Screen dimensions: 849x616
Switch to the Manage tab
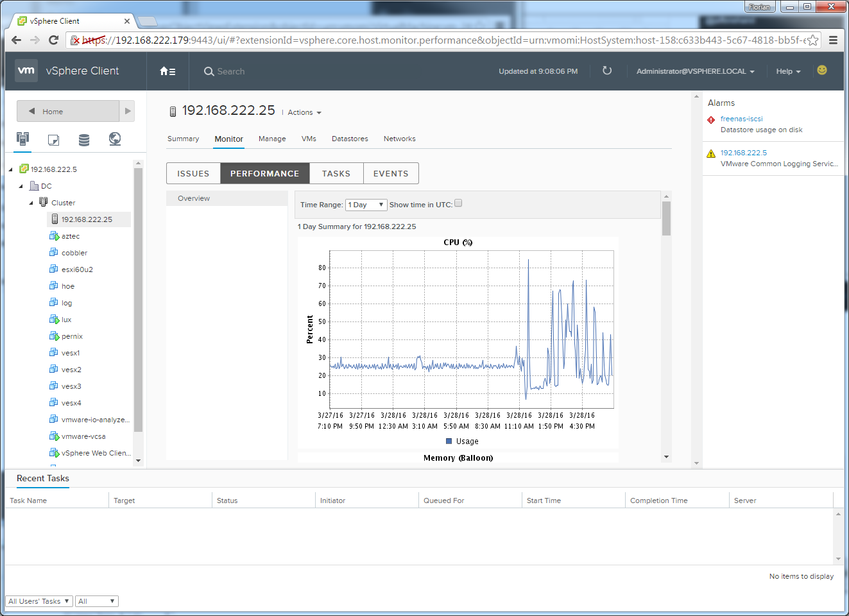pyautogui.click(x=272, y=139)
